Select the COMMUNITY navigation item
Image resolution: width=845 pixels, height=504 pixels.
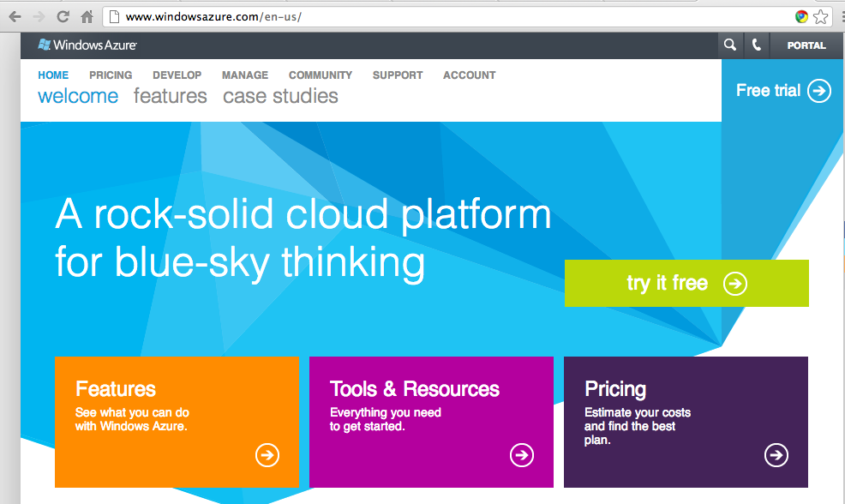(x=321, y=75)
